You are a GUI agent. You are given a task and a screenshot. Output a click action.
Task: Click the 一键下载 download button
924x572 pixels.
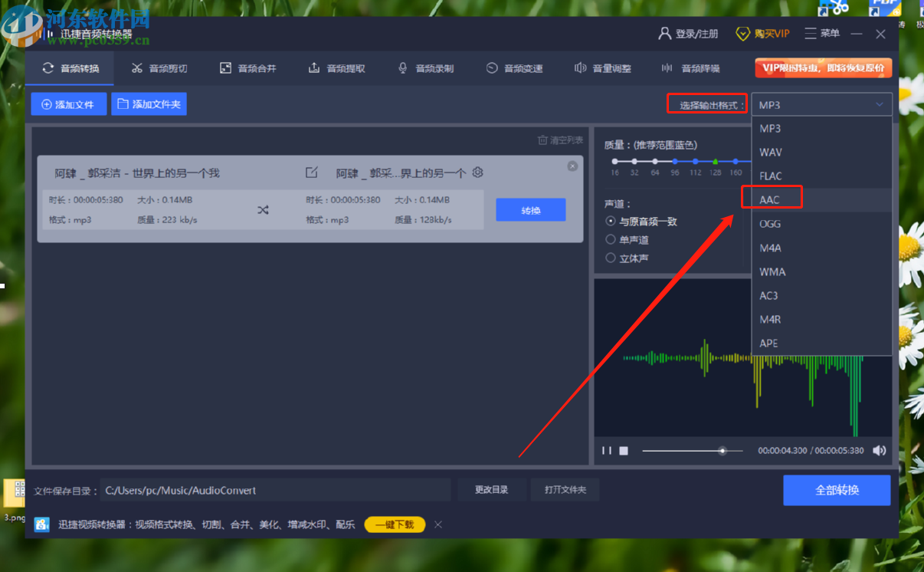(394, 524)
